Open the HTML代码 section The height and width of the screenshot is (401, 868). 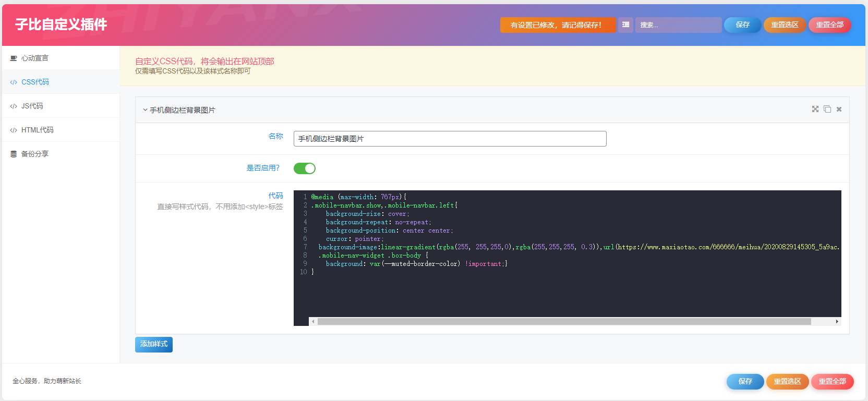click(x=37, y=130)
